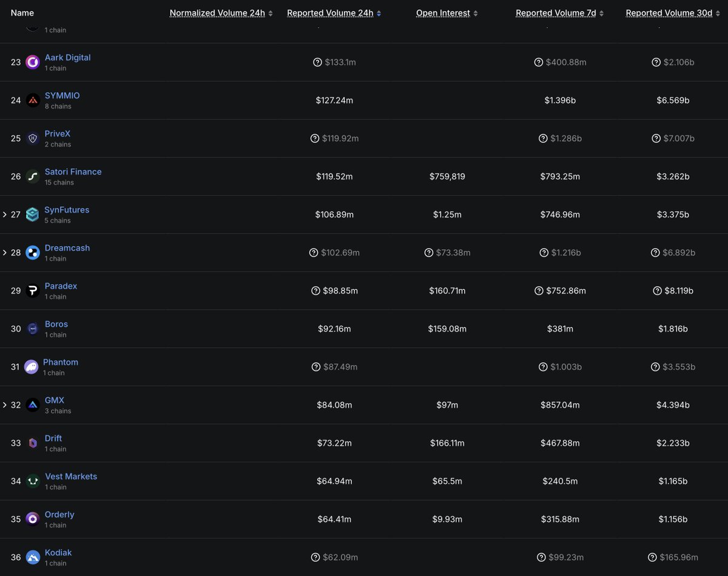Click the Name column header

pyautogui.click(x=22, y=13)
